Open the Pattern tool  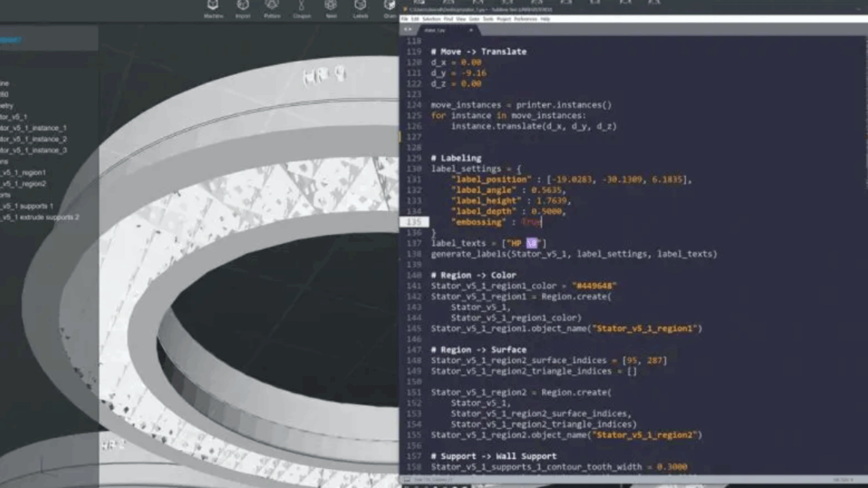[x=272, y=8]
